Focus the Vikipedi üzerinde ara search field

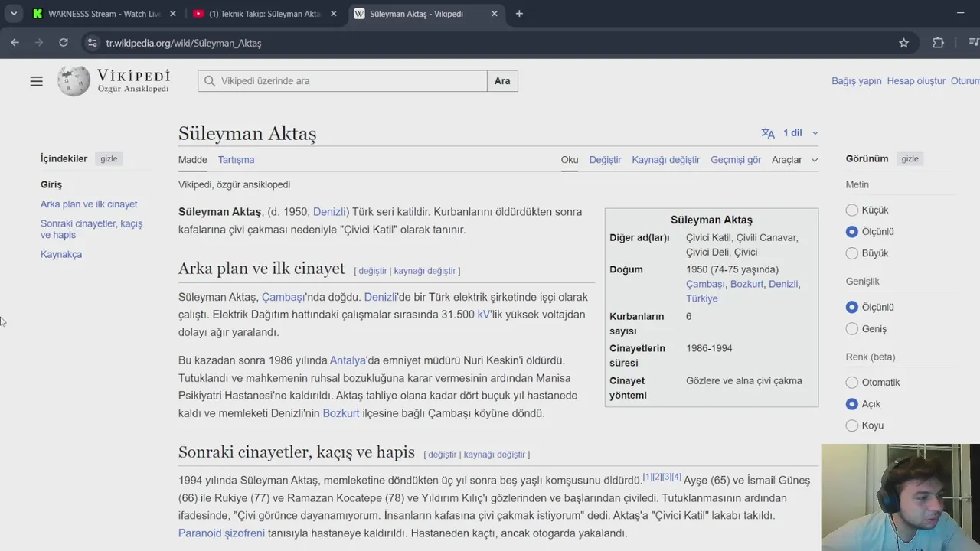tap(342, 81)
